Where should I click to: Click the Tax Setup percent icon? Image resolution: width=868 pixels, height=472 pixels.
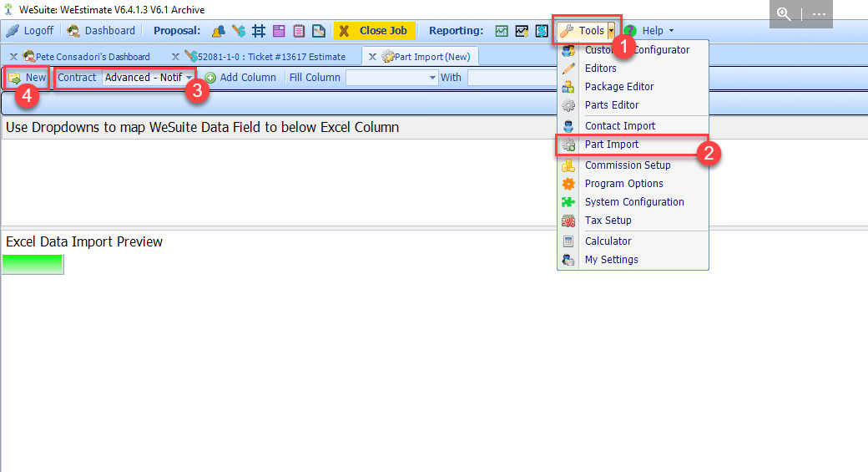(568, 221)
